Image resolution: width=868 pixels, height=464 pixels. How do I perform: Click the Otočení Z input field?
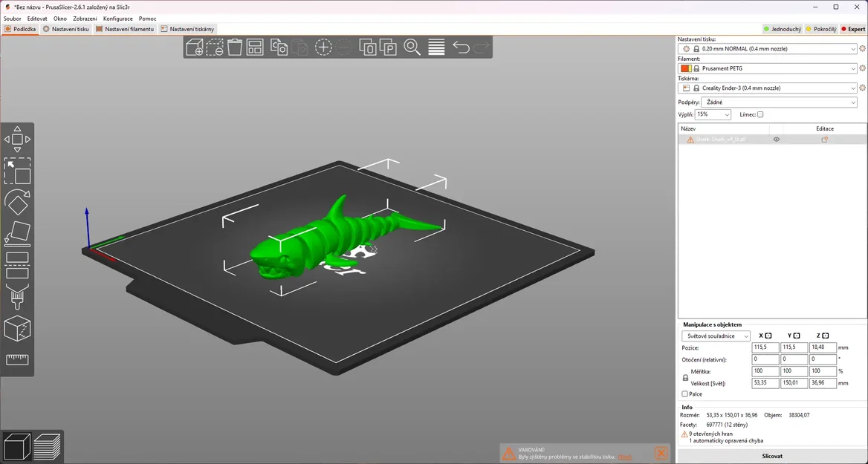(823, 359)
